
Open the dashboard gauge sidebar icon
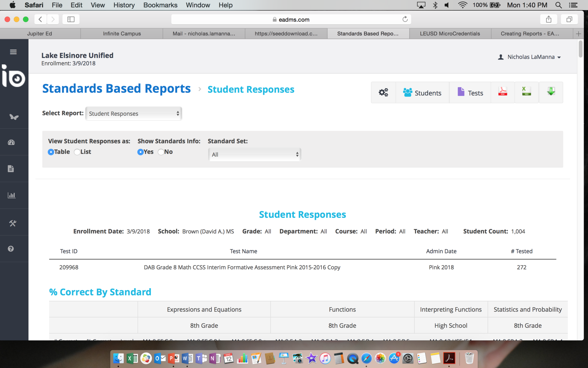click(11, 142)
